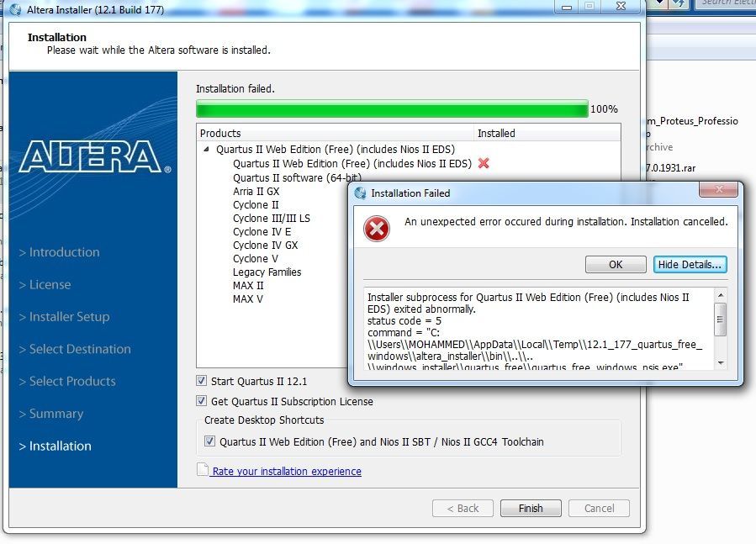Click the Altera logo in the sidebar
756x544 pixels.
(95, 156)
